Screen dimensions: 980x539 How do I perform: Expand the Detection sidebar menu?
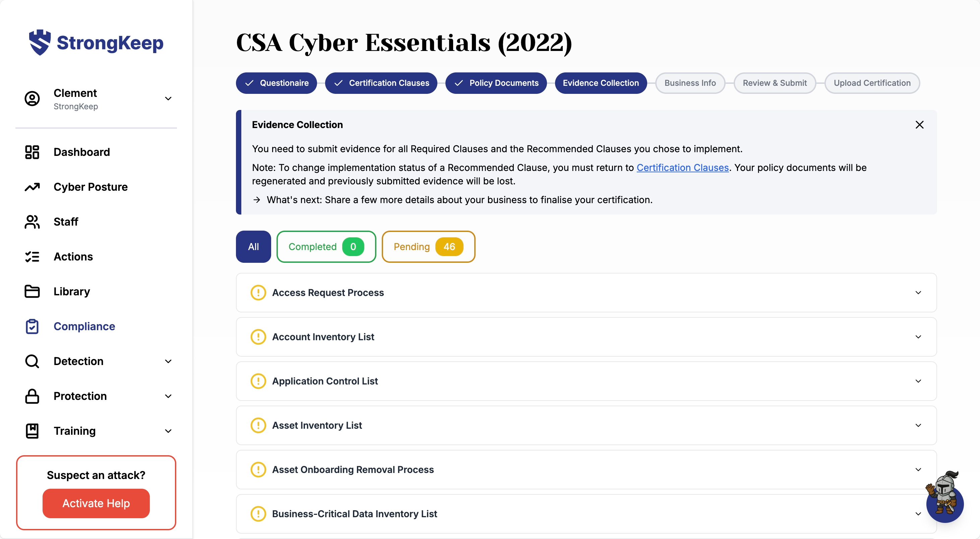168,361
